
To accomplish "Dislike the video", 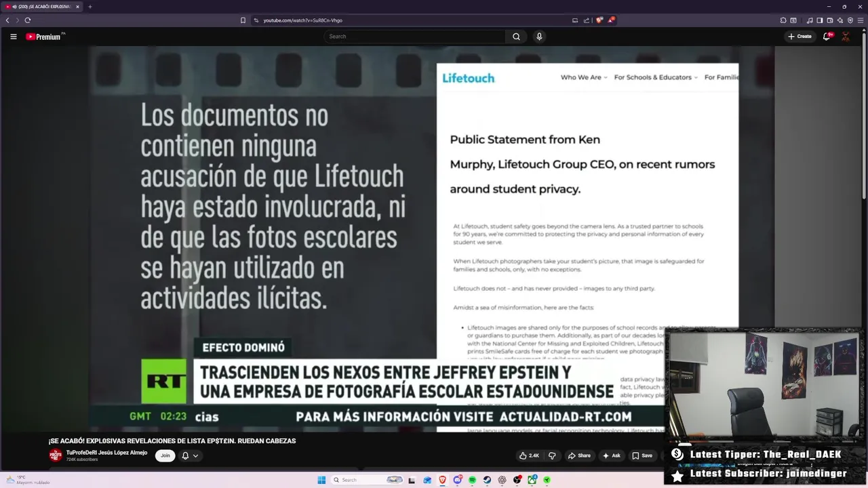I will point(551,455).
